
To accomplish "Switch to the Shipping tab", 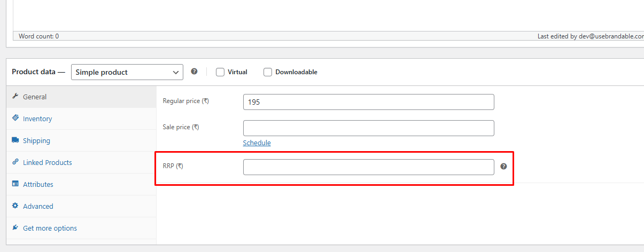I will [36, 140].
